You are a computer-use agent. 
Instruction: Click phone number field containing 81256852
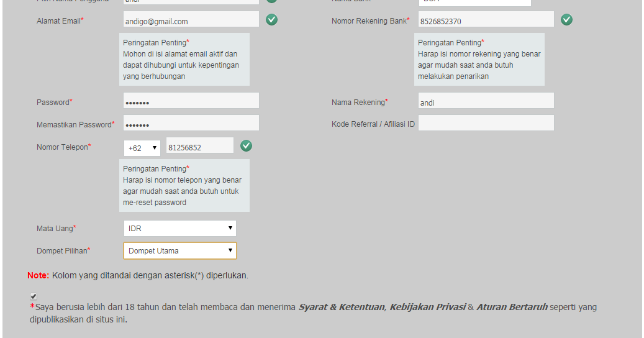tap(199, 145)
